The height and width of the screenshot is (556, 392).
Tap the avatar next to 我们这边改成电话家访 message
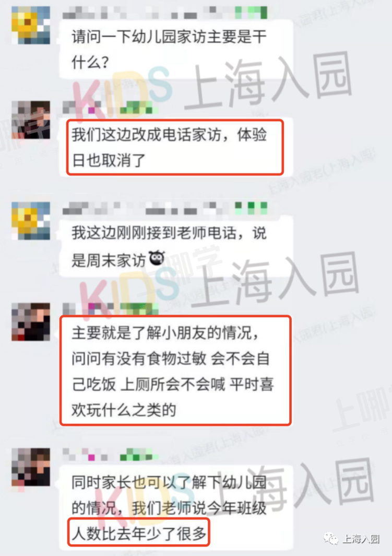(x=31, y=120)
